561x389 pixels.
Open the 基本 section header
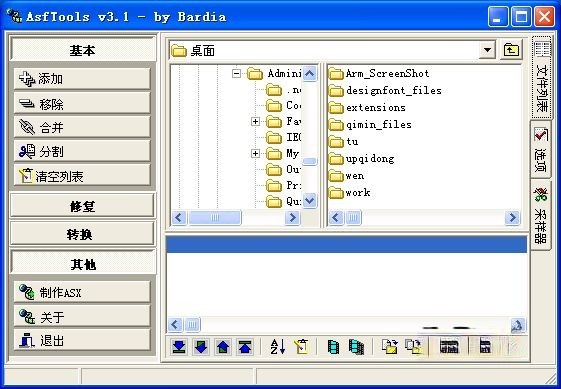[83, 49]
